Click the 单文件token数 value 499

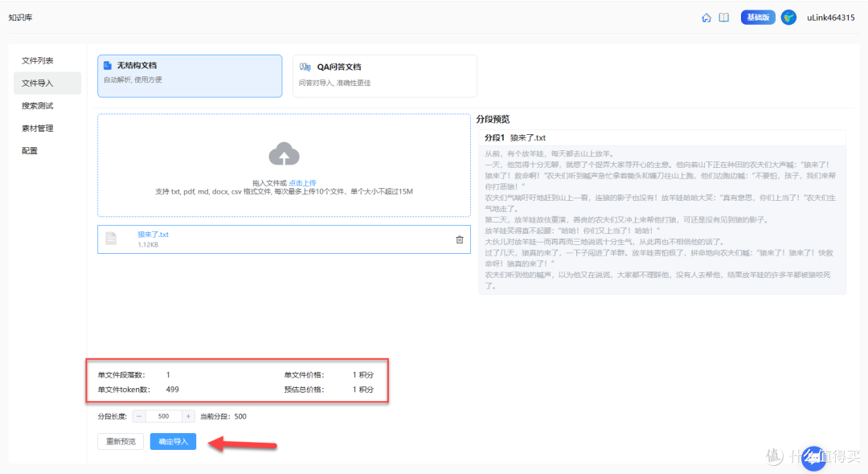(172, 390)
